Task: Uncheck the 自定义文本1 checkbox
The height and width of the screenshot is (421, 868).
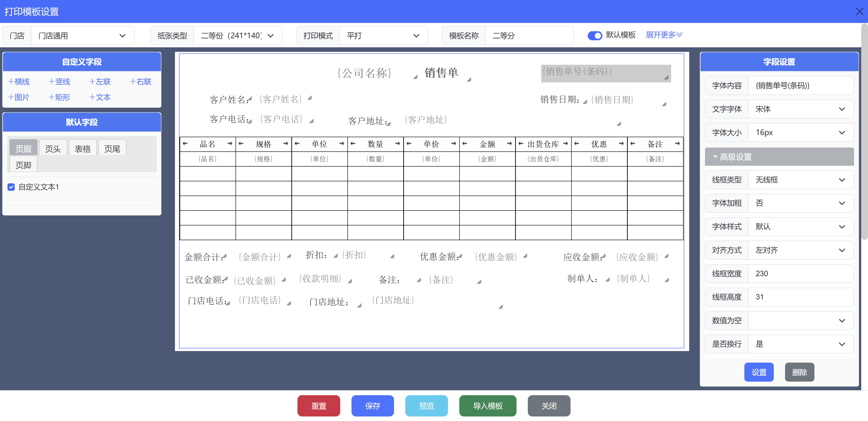Action: [11, 187]
